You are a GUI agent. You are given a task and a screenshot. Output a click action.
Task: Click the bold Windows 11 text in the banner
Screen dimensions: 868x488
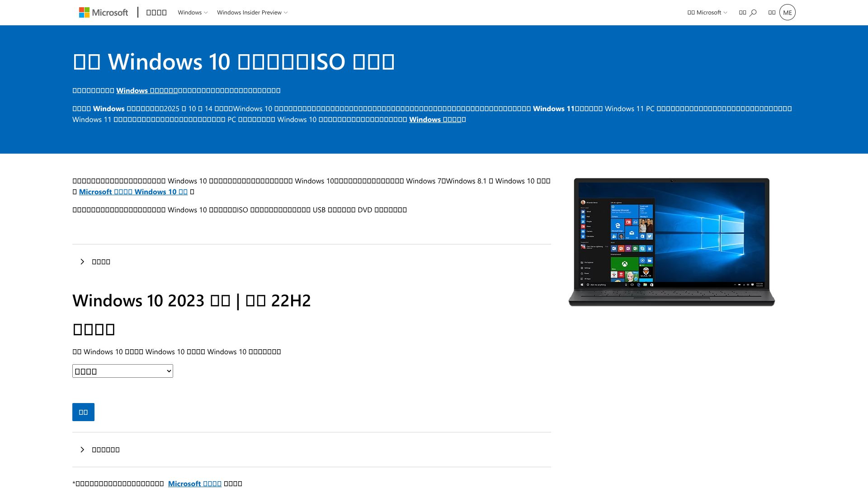click(x=554, y=108)
